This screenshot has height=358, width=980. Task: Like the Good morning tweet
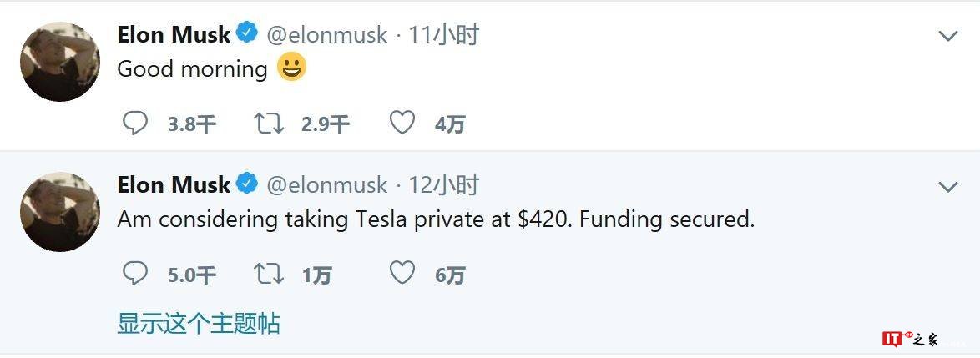[x=402, y=124]
